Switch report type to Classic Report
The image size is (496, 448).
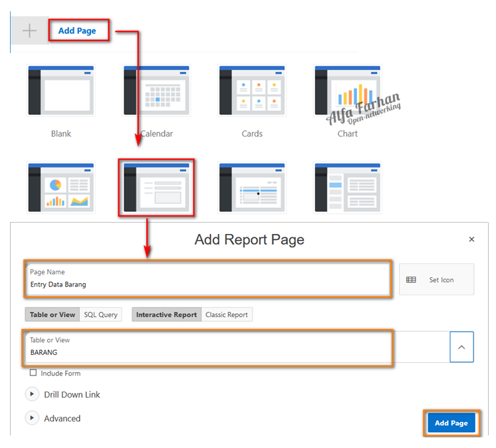pos(227,314)
